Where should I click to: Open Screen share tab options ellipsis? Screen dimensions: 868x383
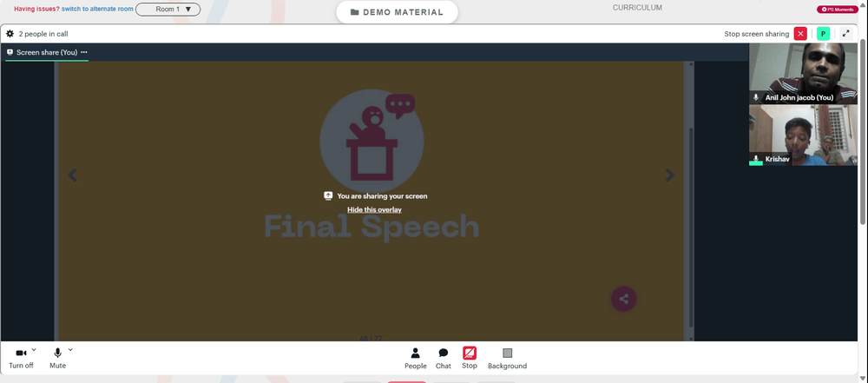point(84,52)
